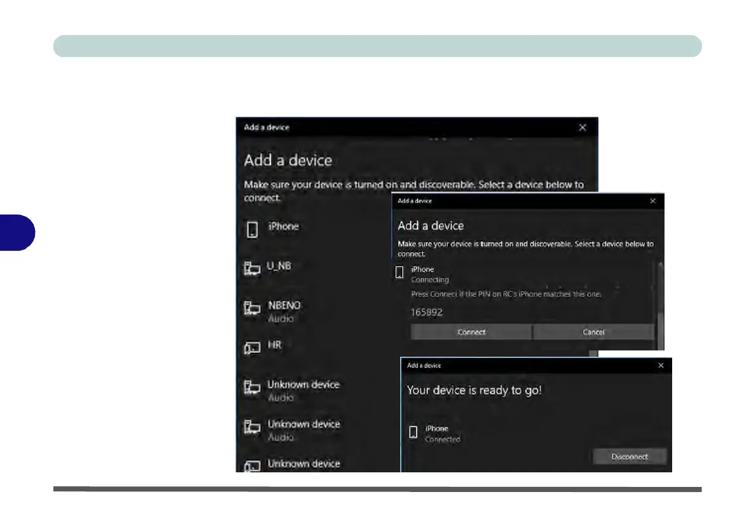Cancel the iPhone pairing request
The height and width of the screenshot is (532, 756).
(593, 332)
